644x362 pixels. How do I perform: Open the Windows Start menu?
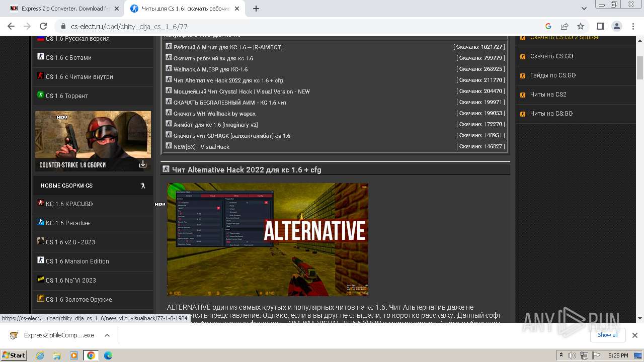[x=14, y=355]
